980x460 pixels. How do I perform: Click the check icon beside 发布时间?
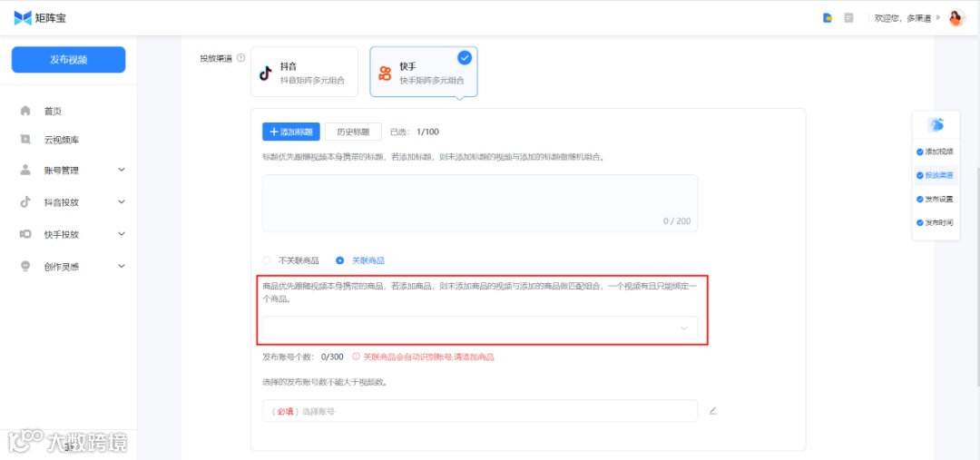click(x=919, y=222)
